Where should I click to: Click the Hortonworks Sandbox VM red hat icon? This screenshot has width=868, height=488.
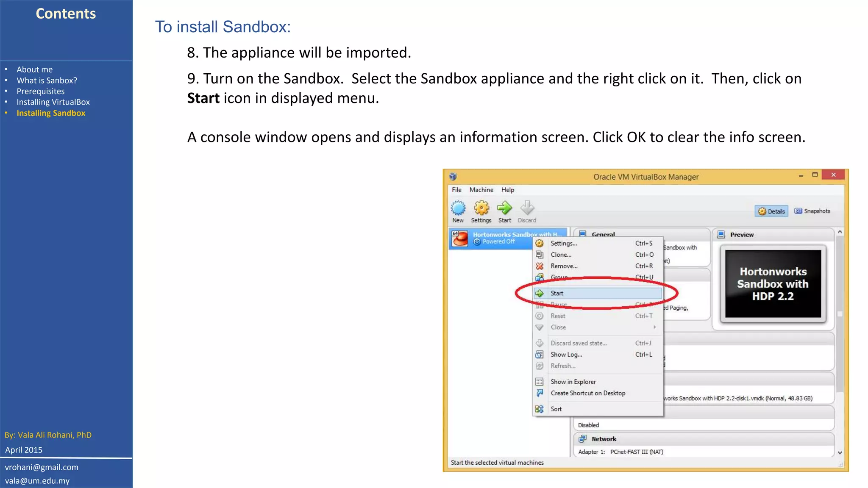click(460, 238)
